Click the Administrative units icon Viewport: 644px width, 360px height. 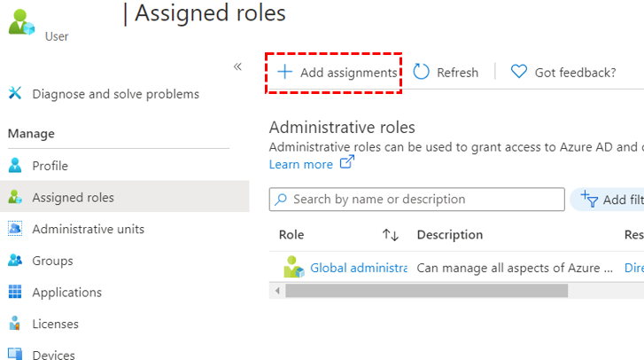coord(15,228)
